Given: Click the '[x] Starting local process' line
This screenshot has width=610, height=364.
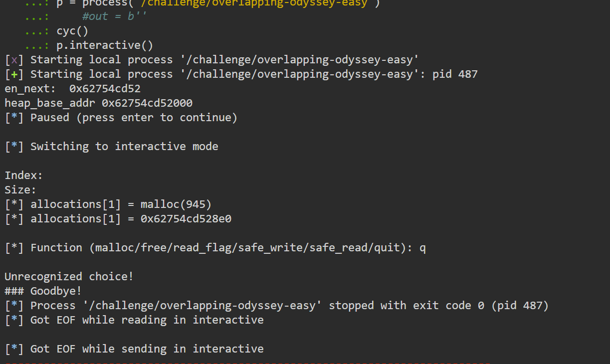Looking at the screenshot, I should pos(211,60).
